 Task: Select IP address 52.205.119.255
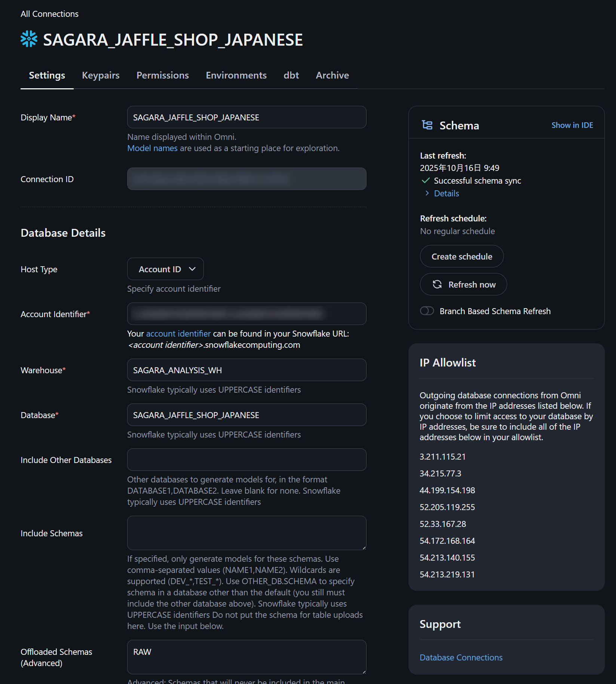[447, 507]
